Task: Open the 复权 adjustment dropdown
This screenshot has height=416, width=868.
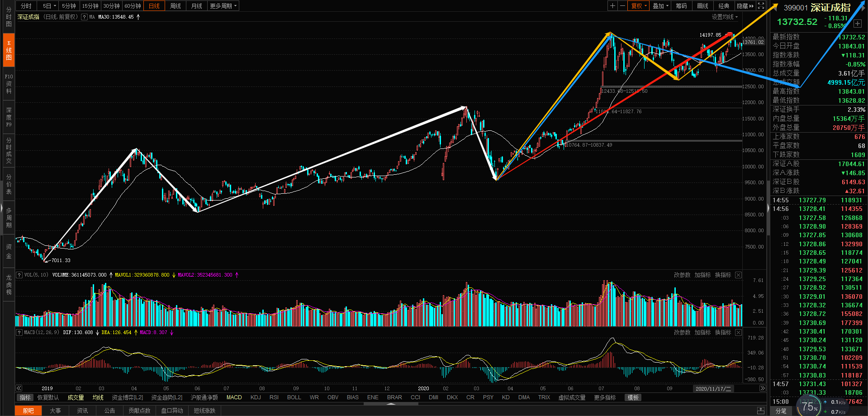Action: click(639, 6)
